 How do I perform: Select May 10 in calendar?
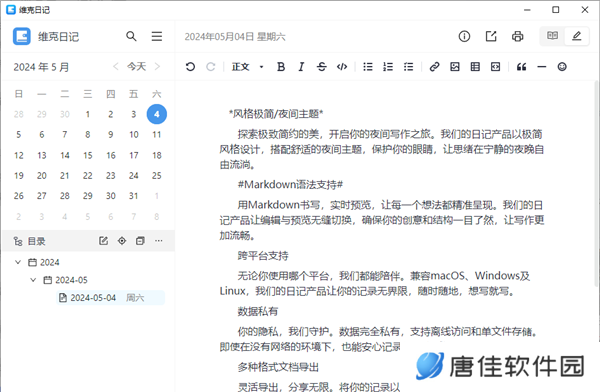134,135
